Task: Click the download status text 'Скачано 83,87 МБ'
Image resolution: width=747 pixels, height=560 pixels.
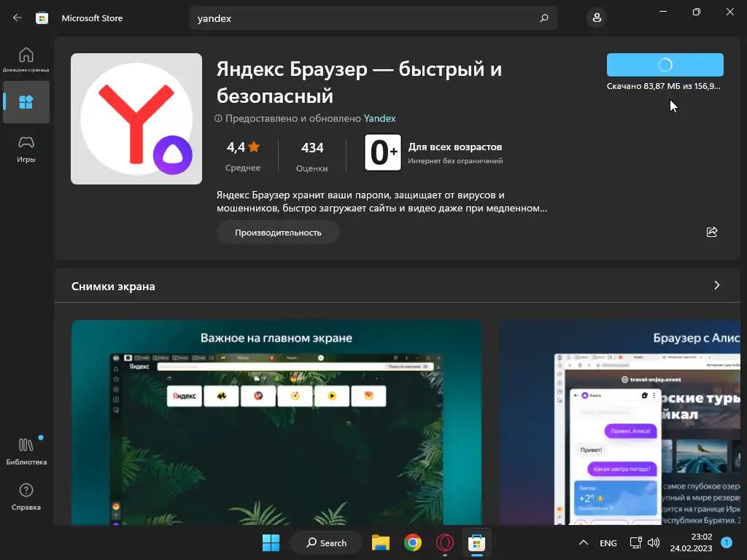Action: click(664, 86)
